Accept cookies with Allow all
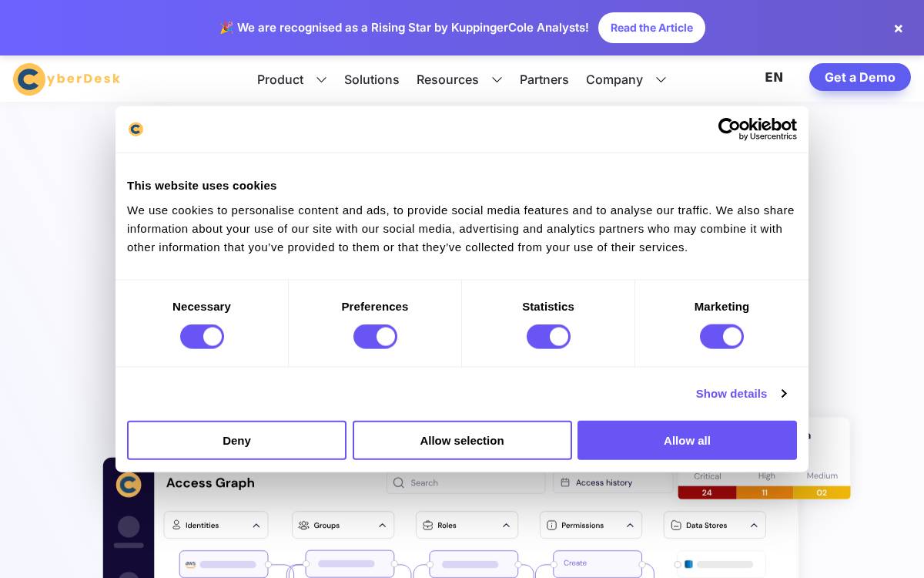Screen dimensions: 924x578 pyautogui.click(x=687, y=440)
